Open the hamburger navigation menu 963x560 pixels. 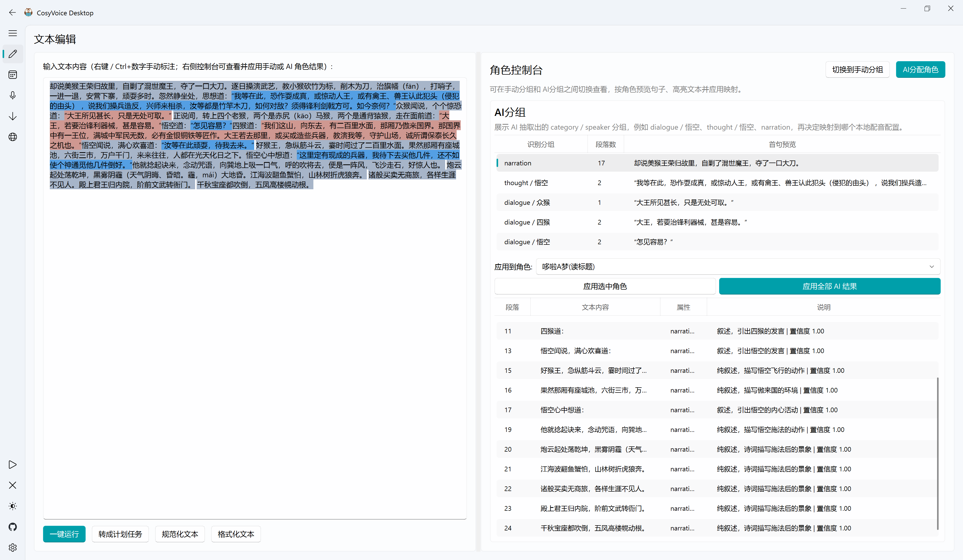tap(13, 33)
